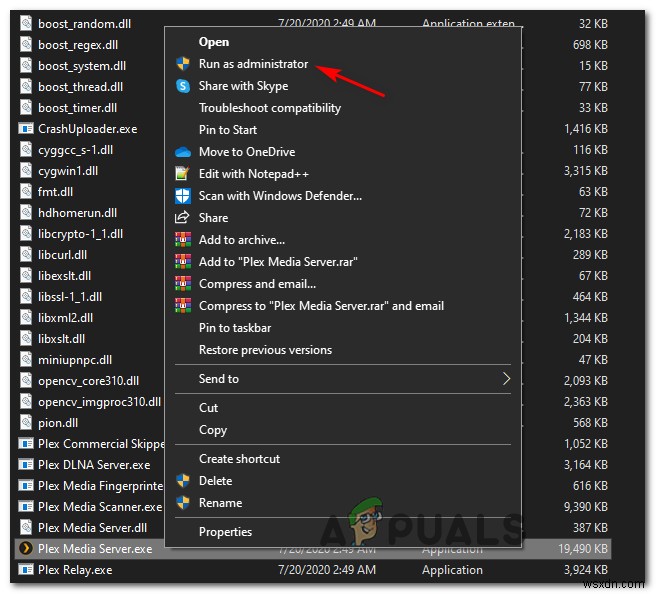
Task: Select the boost_regex.dll file name
Action: coord(78,45)
